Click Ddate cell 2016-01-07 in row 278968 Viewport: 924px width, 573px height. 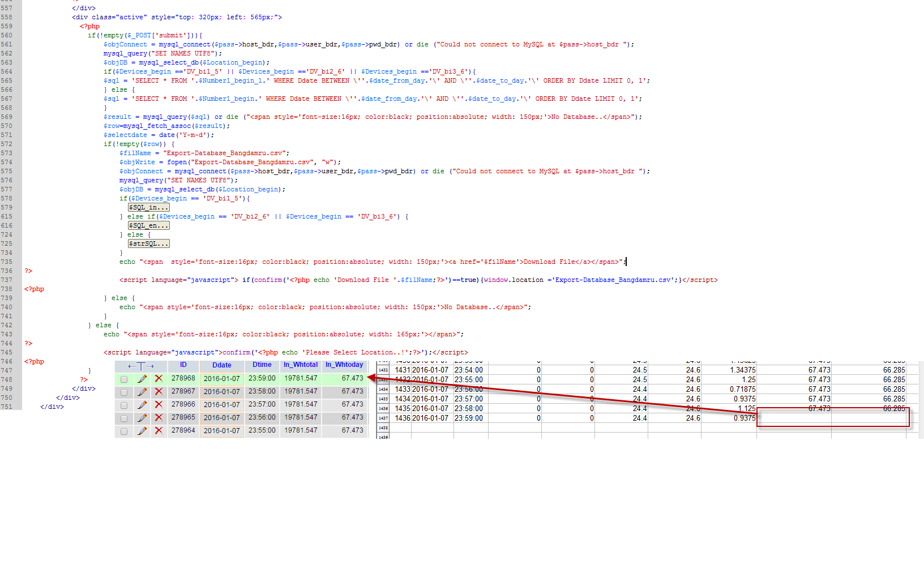[x=222, y=379]
